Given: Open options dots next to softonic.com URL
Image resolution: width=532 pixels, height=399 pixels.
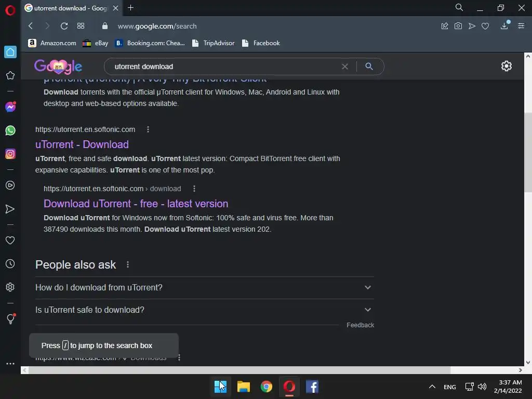Looking at the screenshot, I should click(x=148, y=129).
